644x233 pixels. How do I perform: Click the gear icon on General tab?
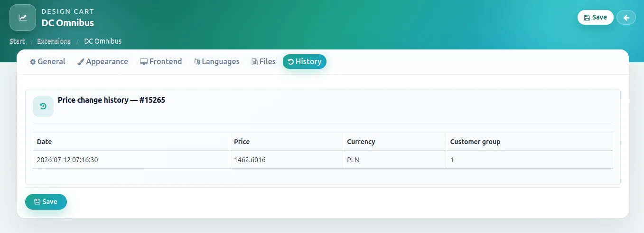[33, 62]
